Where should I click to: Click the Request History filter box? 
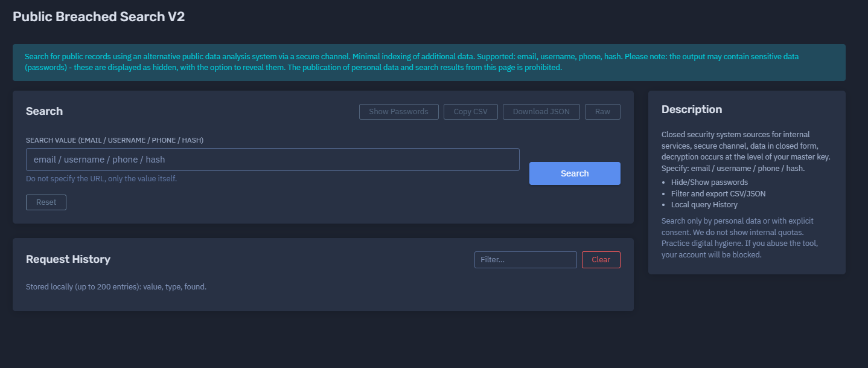coord(525,260)
